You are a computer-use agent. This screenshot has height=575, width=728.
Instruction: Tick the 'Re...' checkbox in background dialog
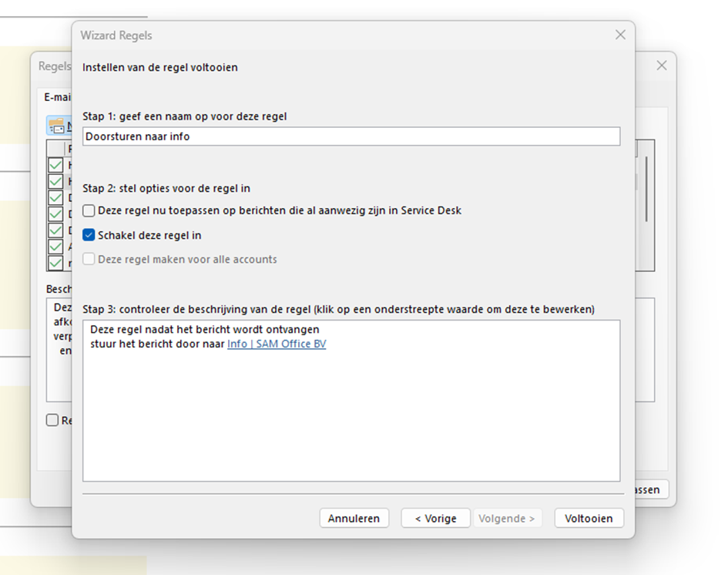[x=52, y=420]
